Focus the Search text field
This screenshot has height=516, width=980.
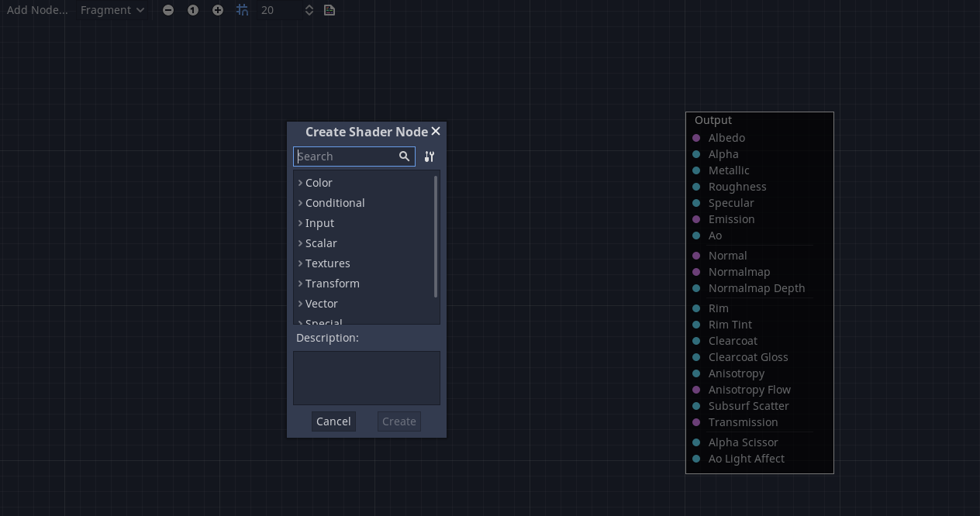tap(347, 157)
